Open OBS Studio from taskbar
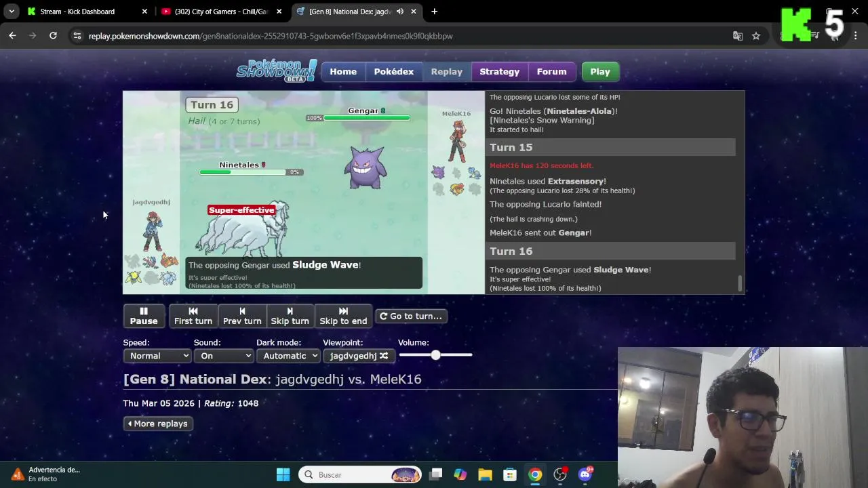The height and width of the screenshot is (488, 868). pyautogui.click(x=560, y=474)
